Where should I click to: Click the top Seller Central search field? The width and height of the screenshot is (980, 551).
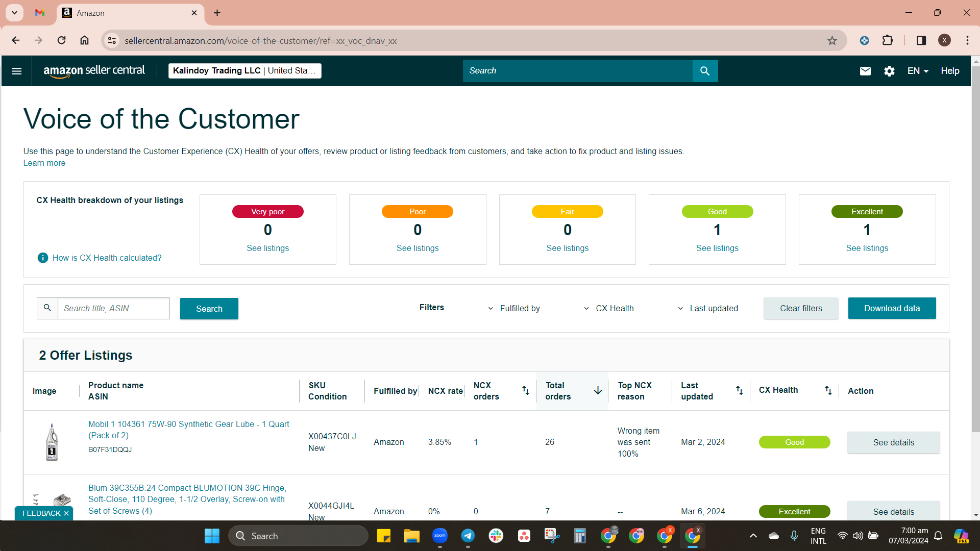click(x=578, y=71)
